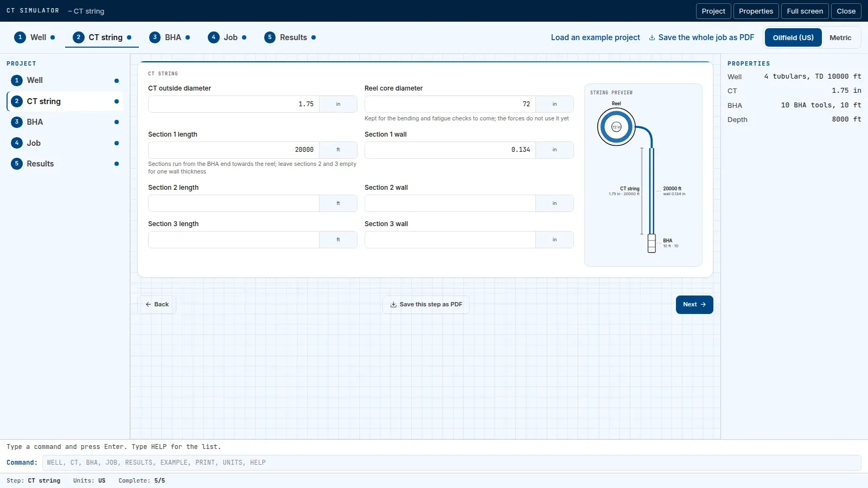This screenshot has width=868, height=488.
Task: Click Load an example project link
Action: click(595, 38)
